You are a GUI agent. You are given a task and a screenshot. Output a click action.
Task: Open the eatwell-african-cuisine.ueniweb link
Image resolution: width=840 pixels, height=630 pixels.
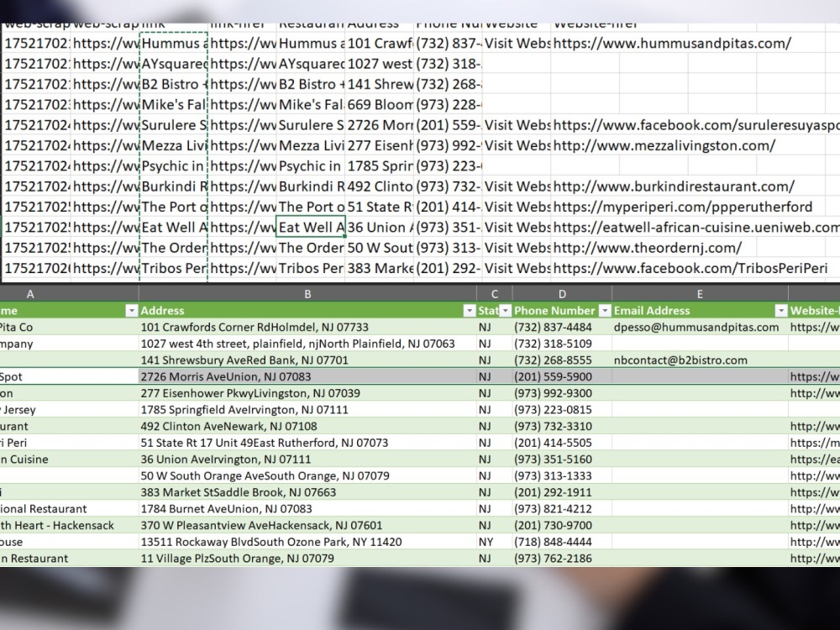click(x=696, y=227)
